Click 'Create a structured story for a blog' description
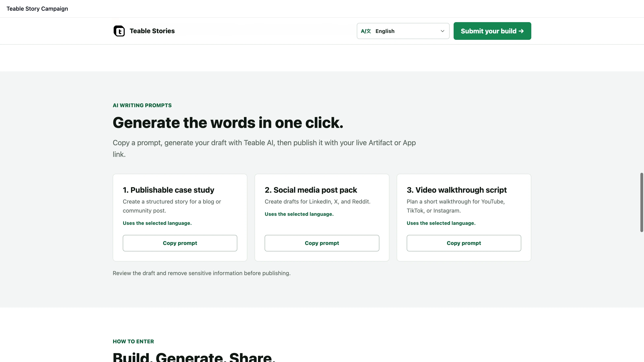This screenshot has width=644, height=362. tap(172, 206)
